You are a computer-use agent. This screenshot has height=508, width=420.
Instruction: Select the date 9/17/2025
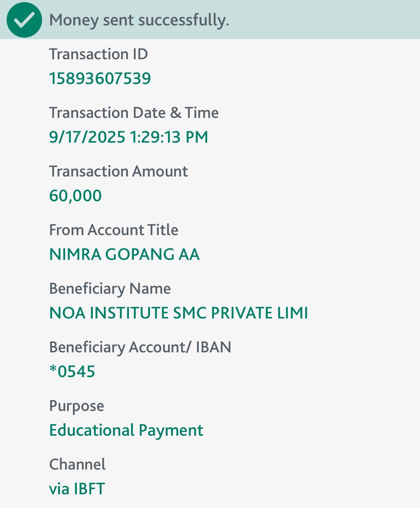(x=87, y=137)
